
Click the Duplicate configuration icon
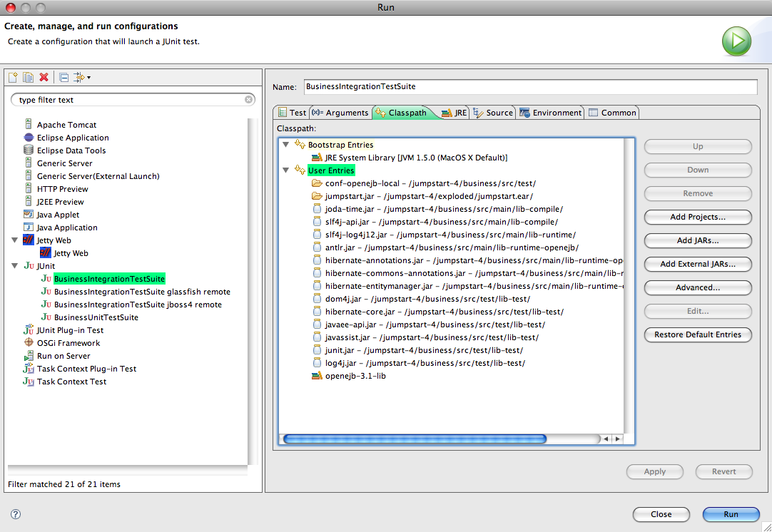coord(29,77)
